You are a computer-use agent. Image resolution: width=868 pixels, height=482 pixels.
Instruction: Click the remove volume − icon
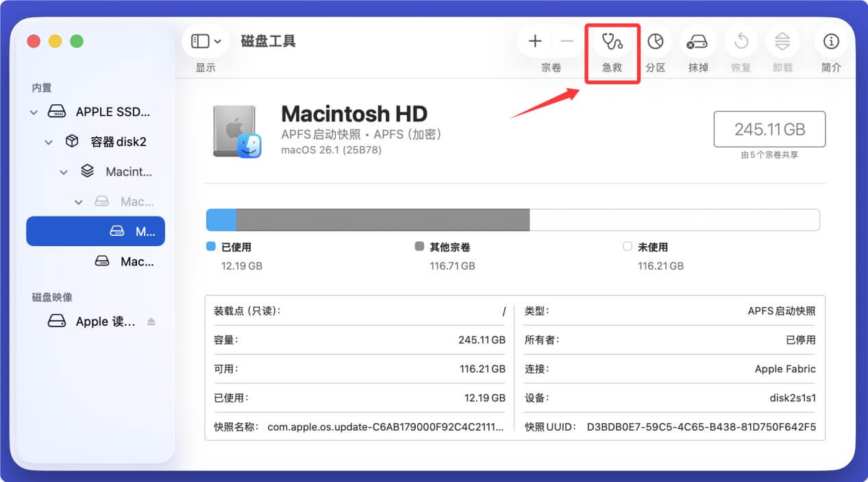[567, 41]
